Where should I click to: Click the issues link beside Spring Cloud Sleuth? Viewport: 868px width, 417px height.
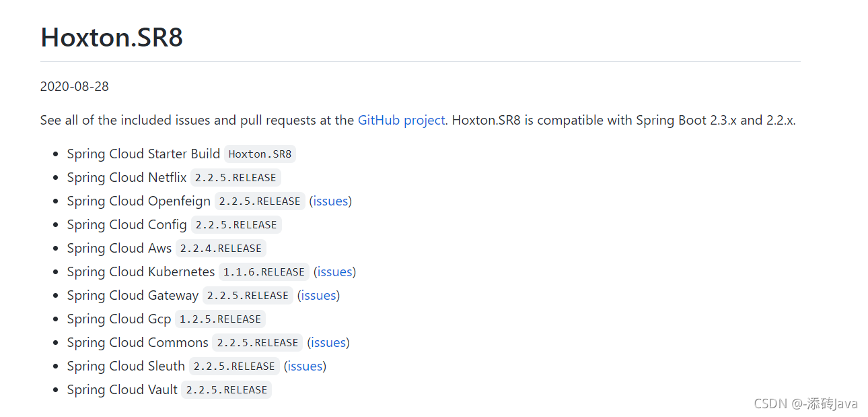coord(305,366)
